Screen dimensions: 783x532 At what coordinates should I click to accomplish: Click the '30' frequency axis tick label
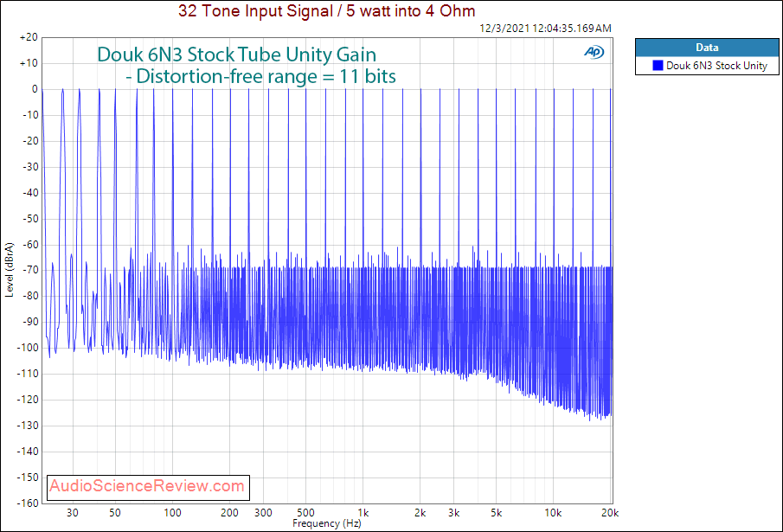73,513
